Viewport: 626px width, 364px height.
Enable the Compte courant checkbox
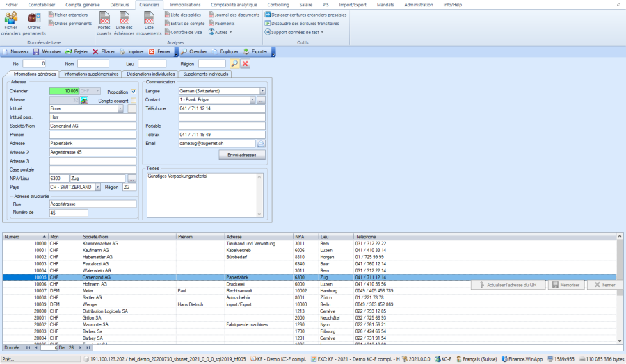[134, 100]
